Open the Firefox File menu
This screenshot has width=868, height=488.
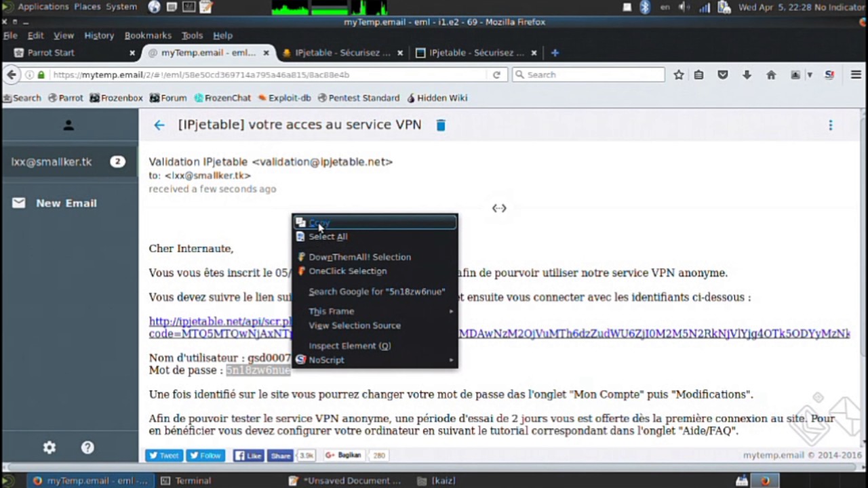coord(10,35)
